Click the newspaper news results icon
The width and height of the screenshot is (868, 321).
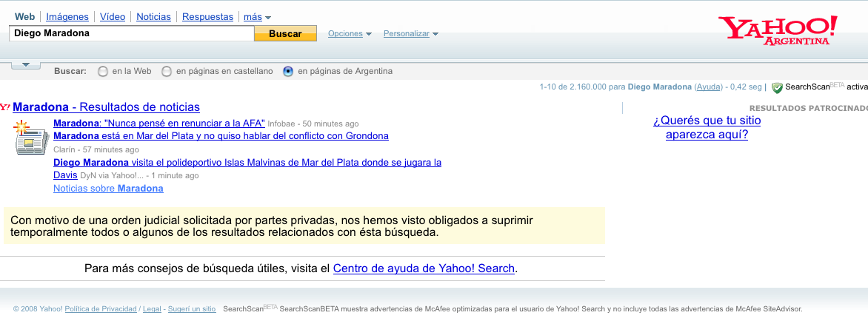pyautogui.click(x=30, y=138)
